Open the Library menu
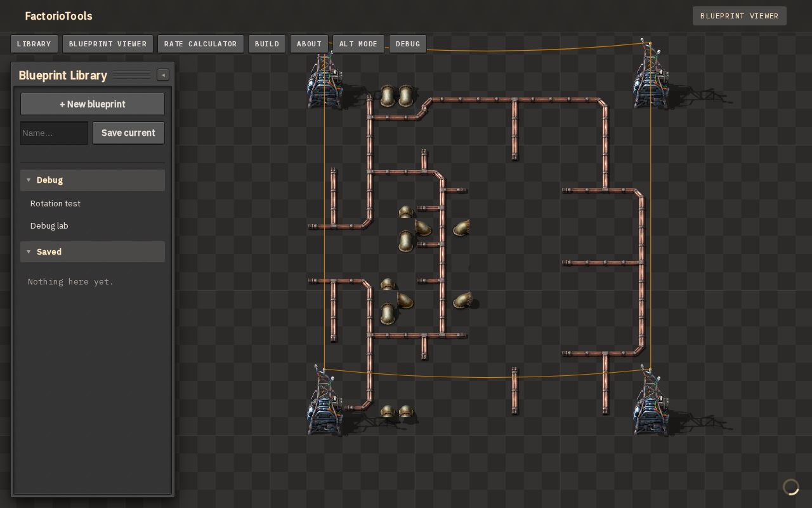812x508 pixels. (x=34, y=44)
